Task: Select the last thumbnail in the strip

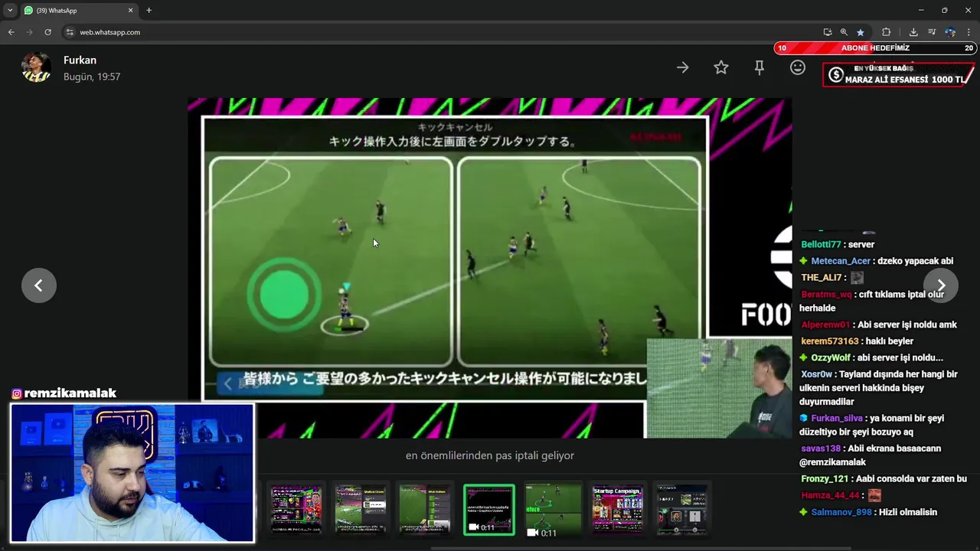Action: (681, 509)
